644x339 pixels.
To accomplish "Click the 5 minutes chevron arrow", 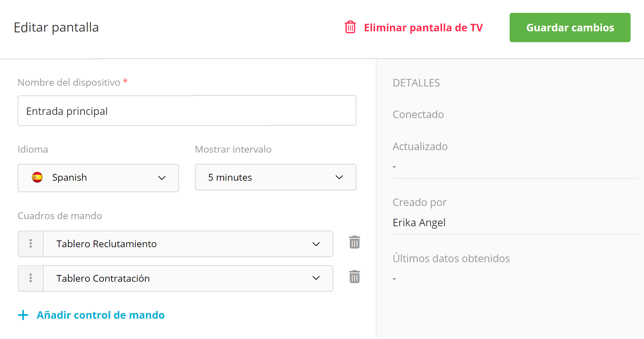I will 339,177.
